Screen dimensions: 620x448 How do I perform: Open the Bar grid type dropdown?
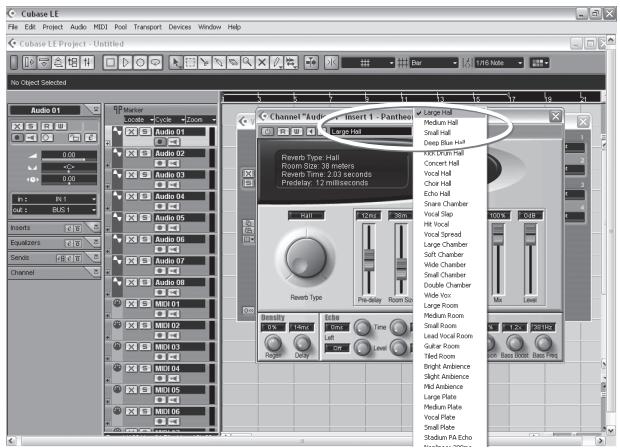[x=434, y=63]
